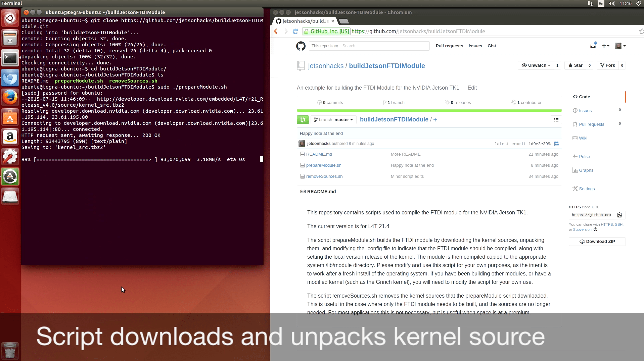
Task: Open the removeSources.sh file
Action: tap(324, 176)
